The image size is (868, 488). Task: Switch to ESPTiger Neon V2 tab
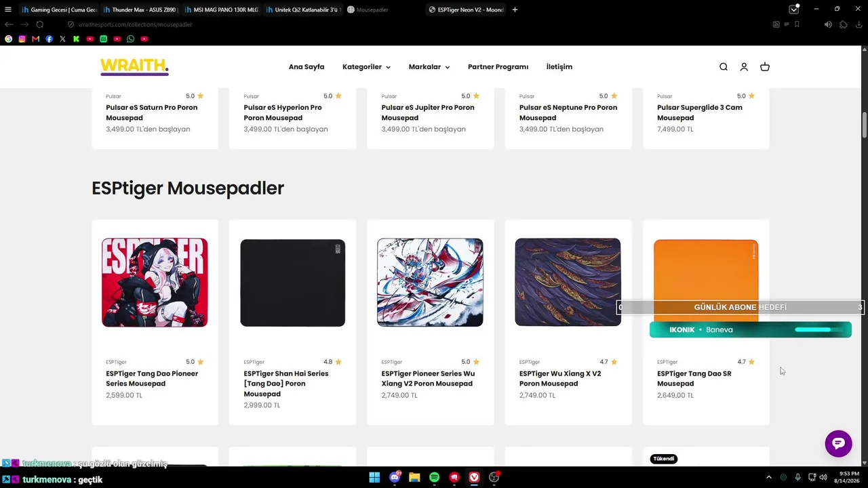click(x=466, y=9)
